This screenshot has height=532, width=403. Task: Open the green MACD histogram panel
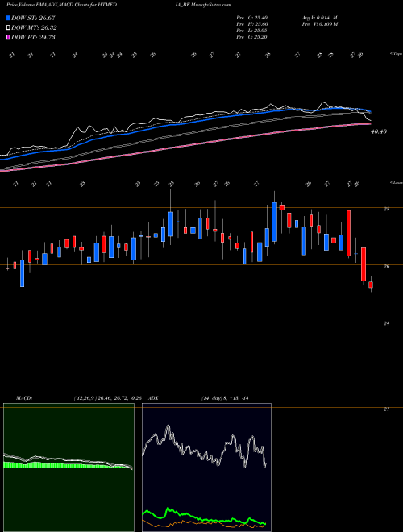click(x=69, y=468)
